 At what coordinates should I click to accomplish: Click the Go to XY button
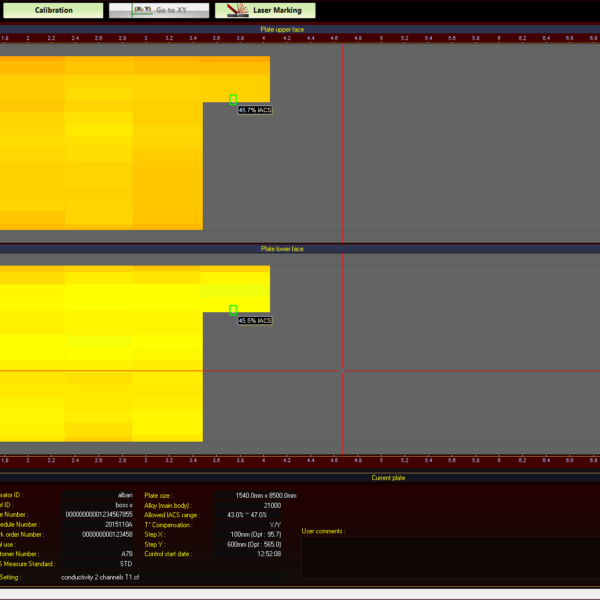[x=159, y=10]
